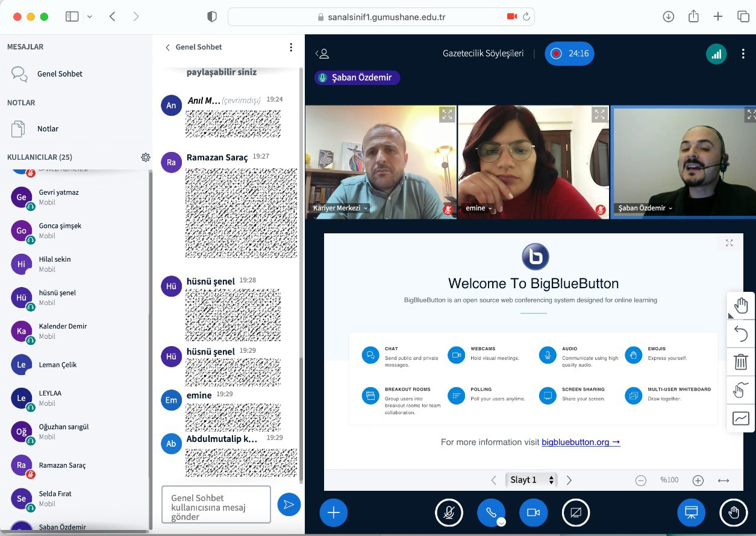
Task: Click Anıl M... offline sender name in chat
Action: (x=204, y=101)
